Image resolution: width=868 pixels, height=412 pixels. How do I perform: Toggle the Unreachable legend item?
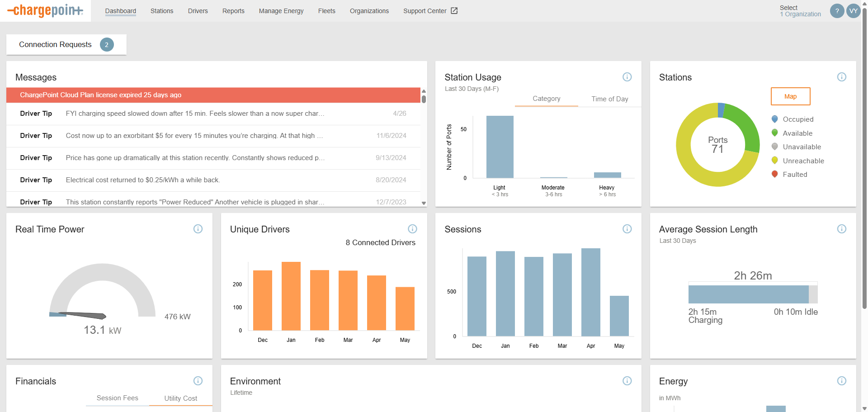(803, 161)
